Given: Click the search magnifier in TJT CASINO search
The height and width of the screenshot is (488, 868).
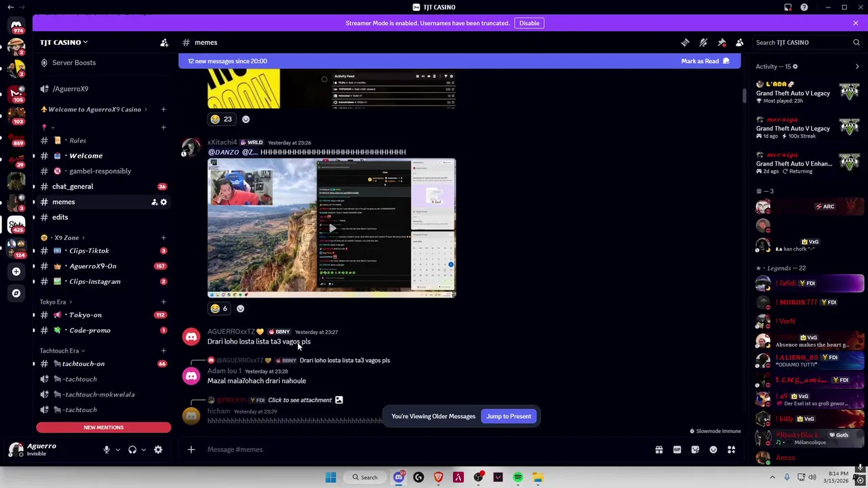Looking at the screenshot, I should click(856, 43).
